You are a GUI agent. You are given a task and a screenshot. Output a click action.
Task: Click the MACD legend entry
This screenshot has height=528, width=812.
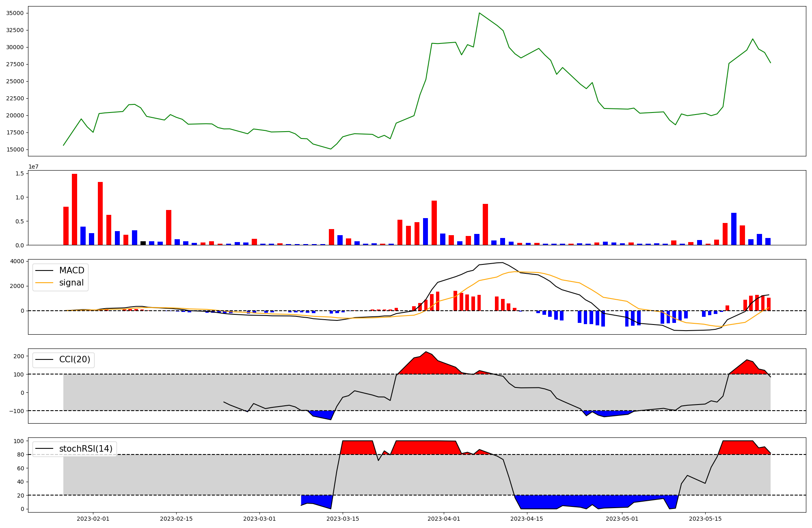pyautogui.click(x=71, y=270)
